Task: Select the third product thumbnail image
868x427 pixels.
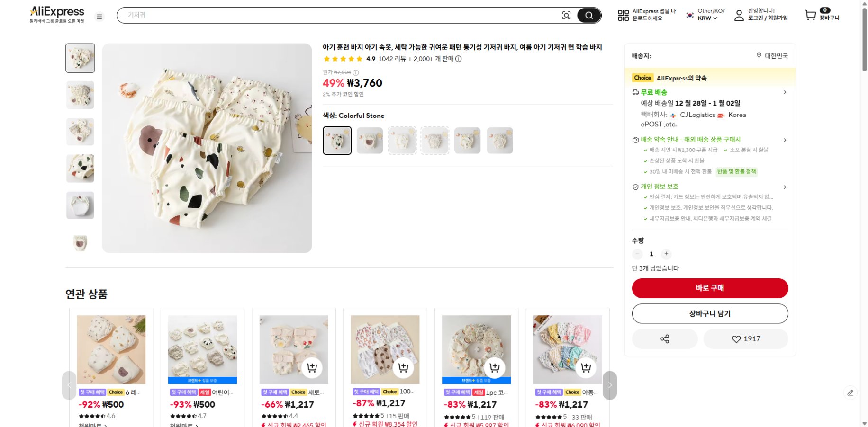Action: click(80, 132)
